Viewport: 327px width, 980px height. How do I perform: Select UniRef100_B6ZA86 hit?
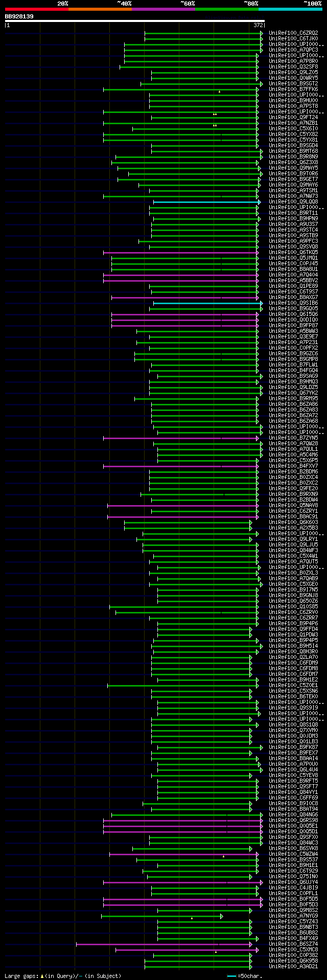(x=293, y=404)
